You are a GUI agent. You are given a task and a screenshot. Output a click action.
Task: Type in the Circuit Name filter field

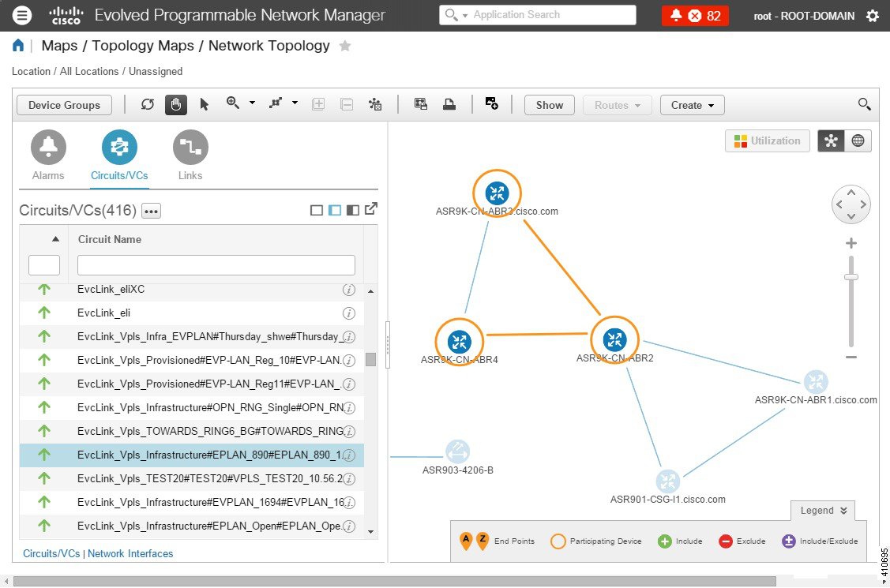215,264
